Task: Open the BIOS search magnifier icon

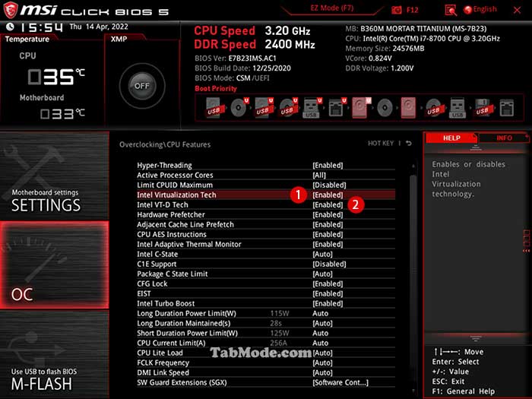Action: pyautogui.click(x=451, y=11)
